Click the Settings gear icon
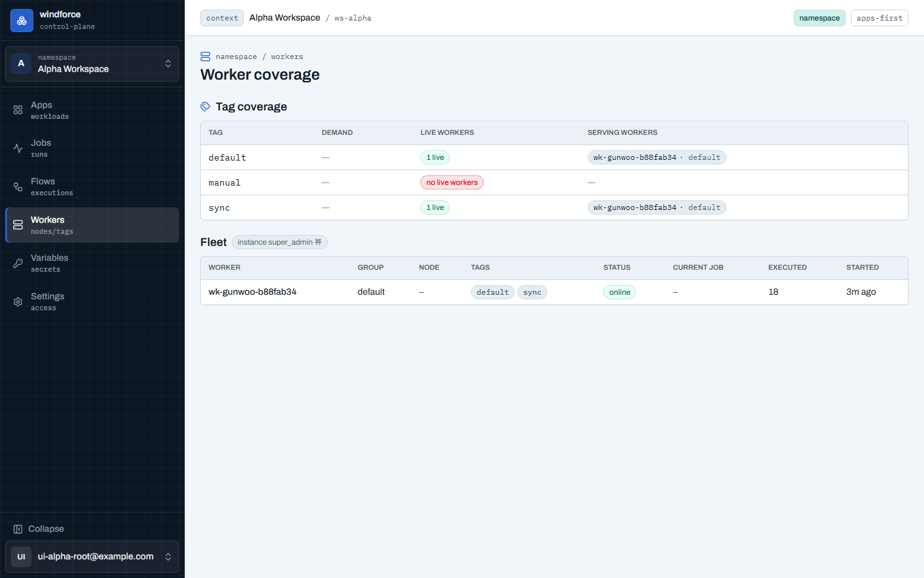This screenshot has width=924, height=578. click(18, 302)
